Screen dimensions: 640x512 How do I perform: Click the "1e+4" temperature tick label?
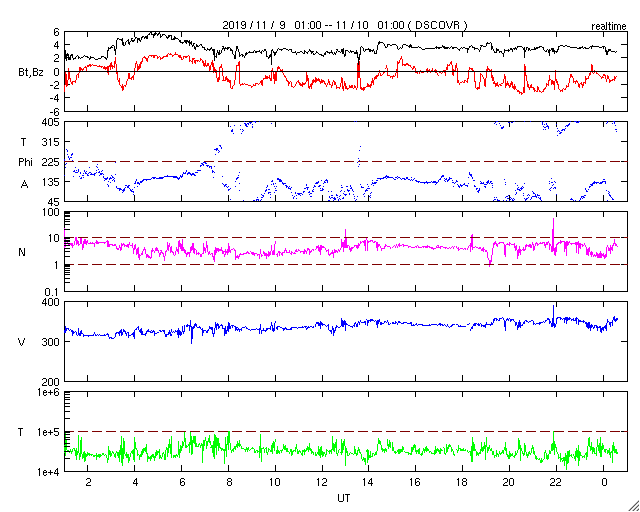[x=49, y=472]
